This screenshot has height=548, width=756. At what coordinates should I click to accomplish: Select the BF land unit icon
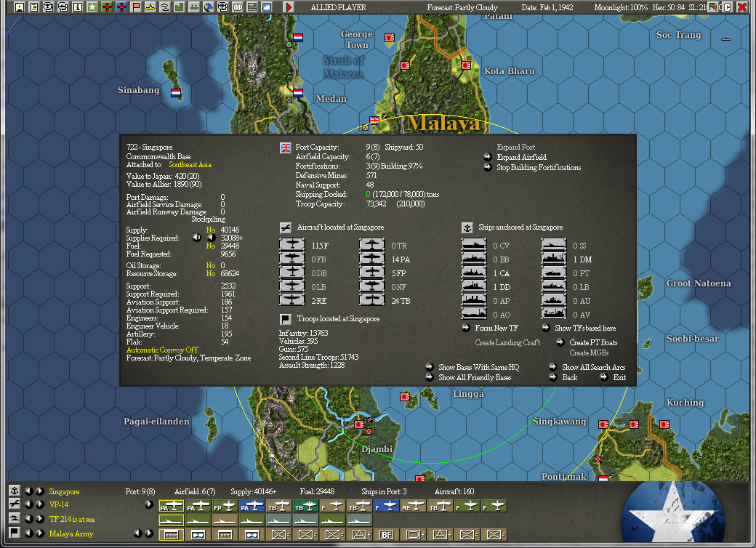pos(386,534)
